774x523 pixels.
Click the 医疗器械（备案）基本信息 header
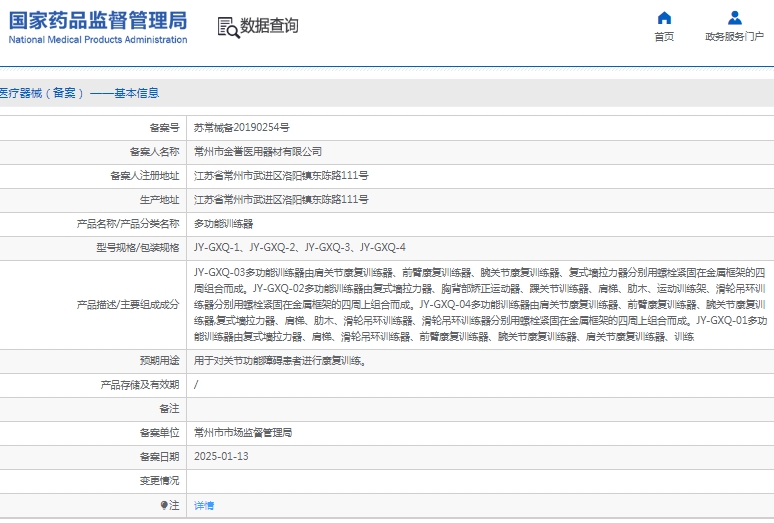point(79,93)
